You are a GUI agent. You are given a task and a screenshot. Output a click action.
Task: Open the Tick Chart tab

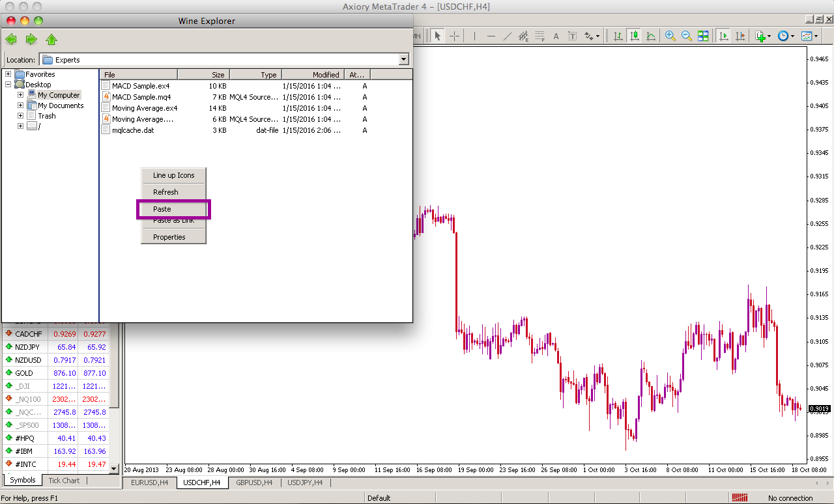(64, 481)
